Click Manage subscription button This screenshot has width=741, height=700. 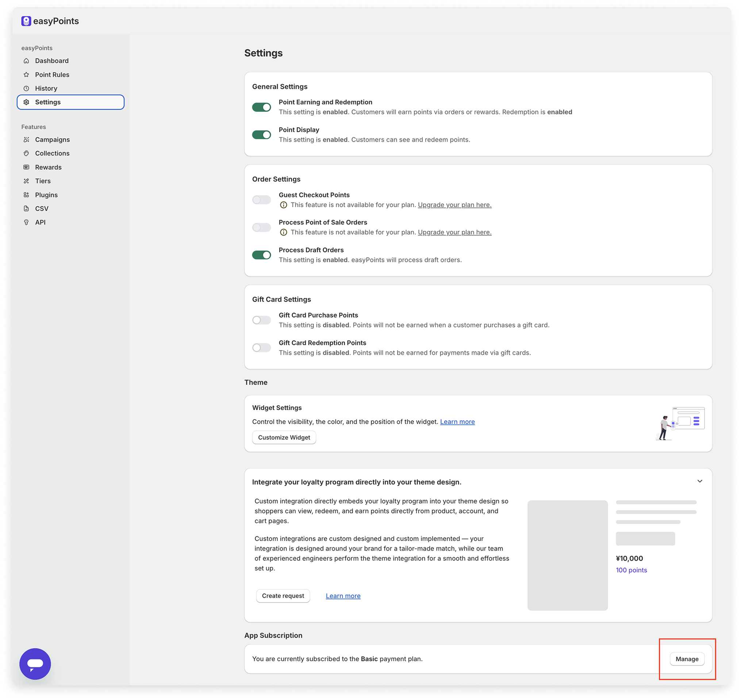click(x=687, y=659)
